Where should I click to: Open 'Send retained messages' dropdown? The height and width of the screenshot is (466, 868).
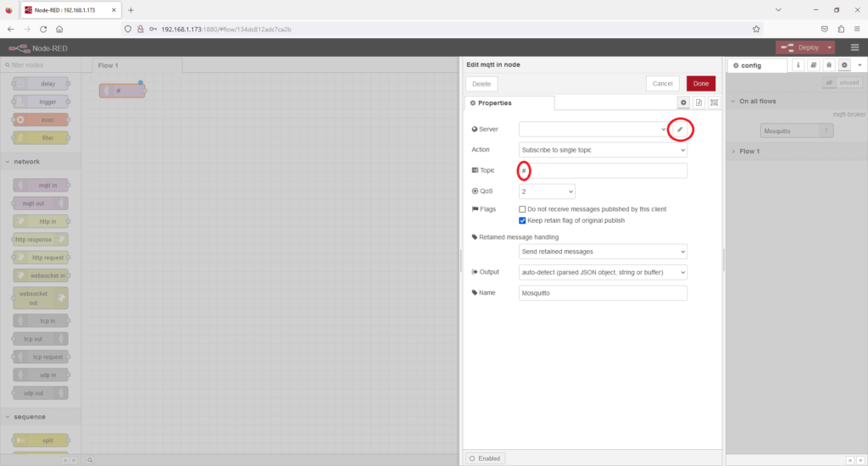point(603,252)
